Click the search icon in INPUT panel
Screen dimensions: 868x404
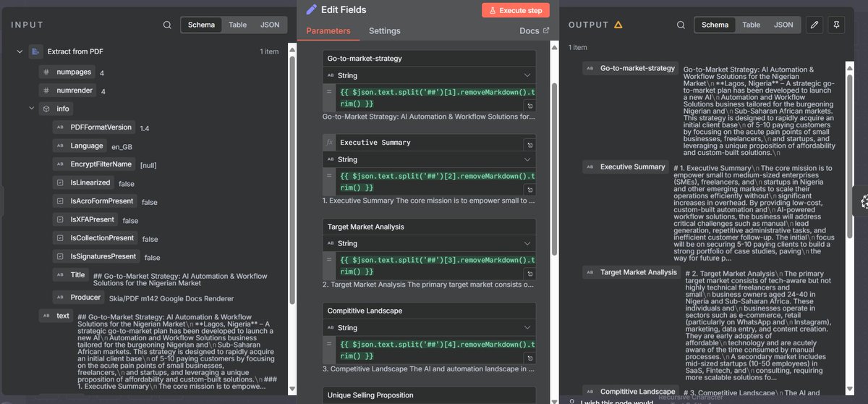167,25
